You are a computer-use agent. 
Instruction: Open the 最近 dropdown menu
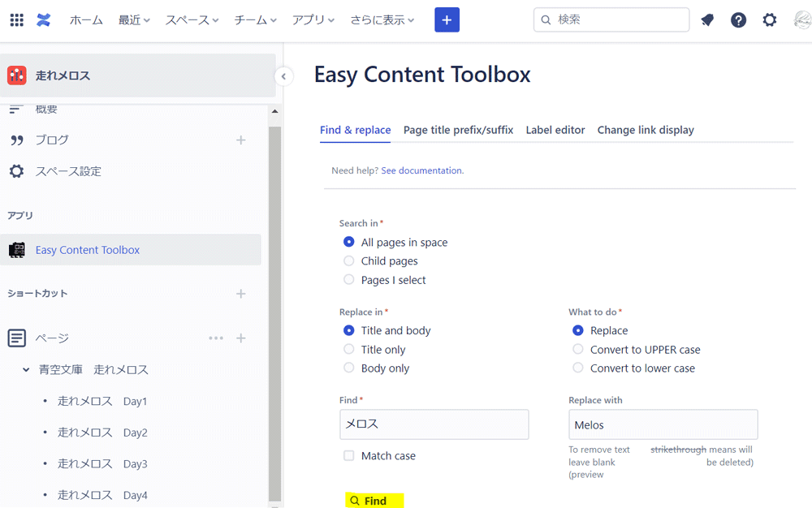coord(134,20)
